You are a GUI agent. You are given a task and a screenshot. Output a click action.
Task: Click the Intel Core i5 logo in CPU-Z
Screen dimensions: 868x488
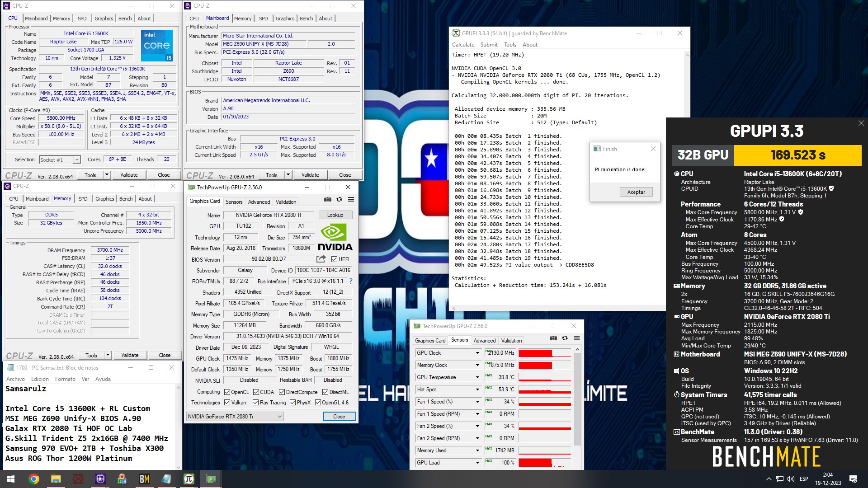[157, 46]
